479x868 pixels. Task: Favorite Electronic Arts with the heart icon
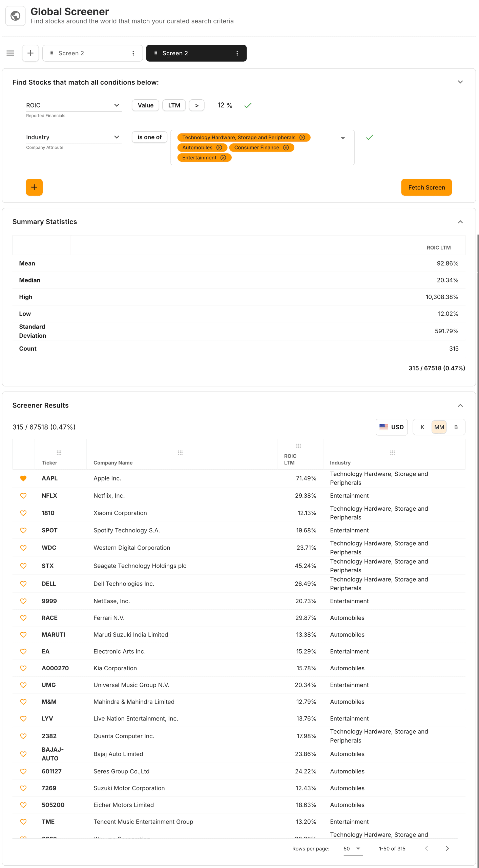[23, 651]
